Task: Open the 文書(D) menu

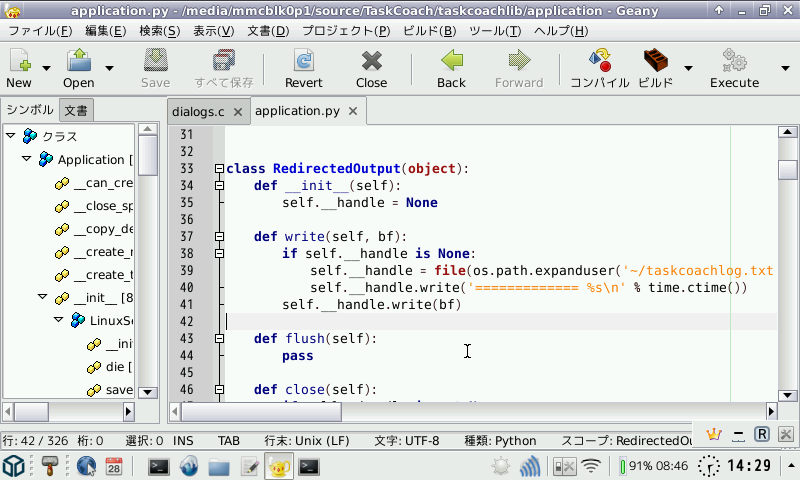Action: [x=268, y=31]
